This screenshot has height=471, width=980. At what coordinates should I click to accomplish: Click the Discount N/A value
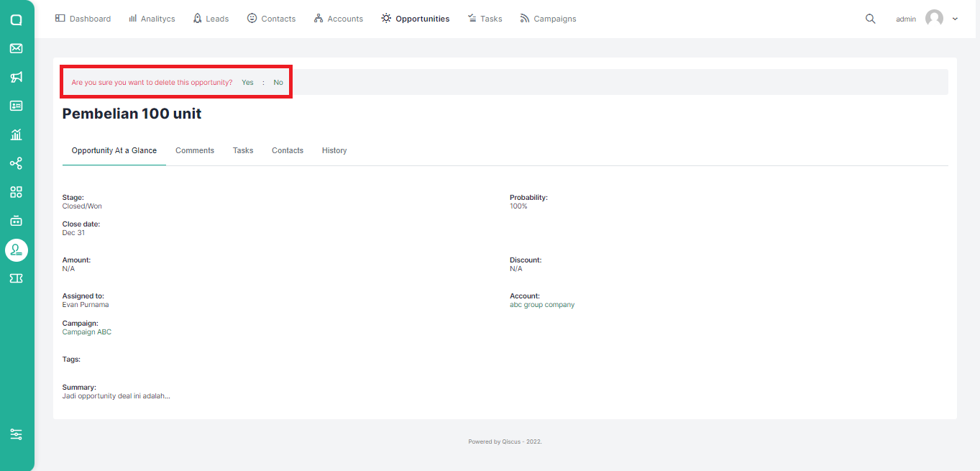click(516, 269)
